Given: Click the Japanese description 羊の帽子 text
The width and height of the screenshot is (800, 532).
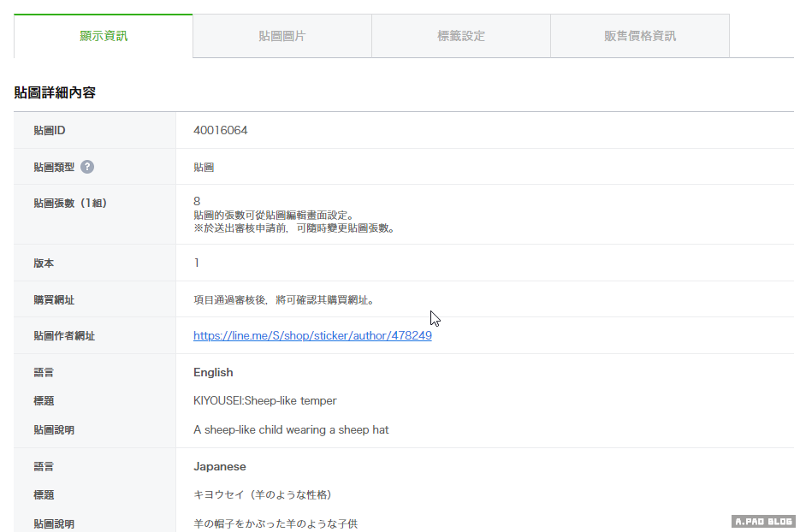Looking at the screenshot, I should coord(275,523).
